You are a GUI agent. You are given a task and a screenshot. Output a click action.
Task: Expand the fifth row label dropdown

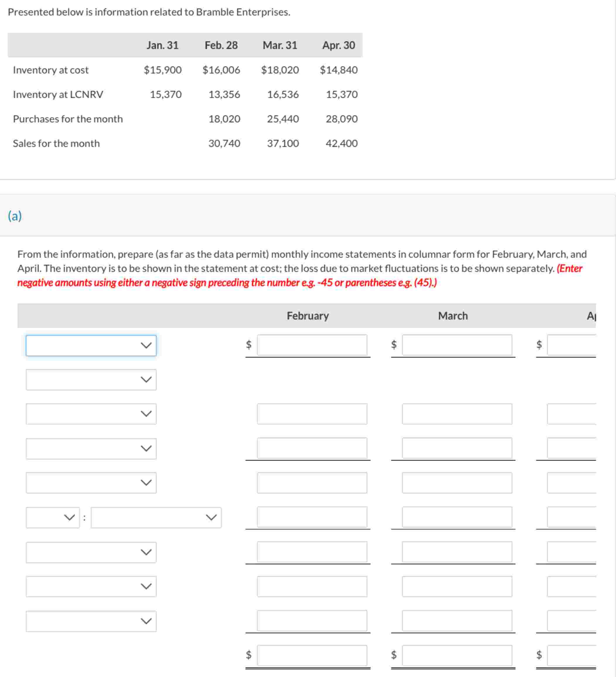tap(91, 483)
